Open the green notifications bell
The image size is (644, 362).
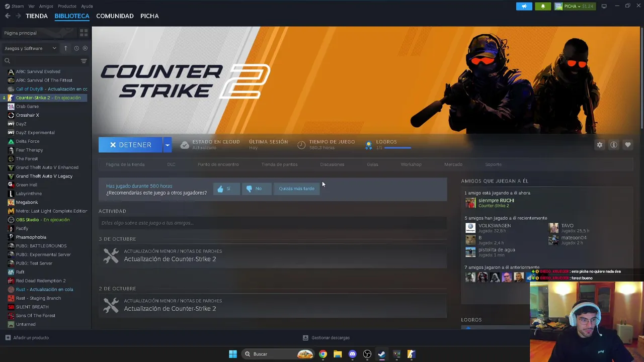(x=543, y=7)
